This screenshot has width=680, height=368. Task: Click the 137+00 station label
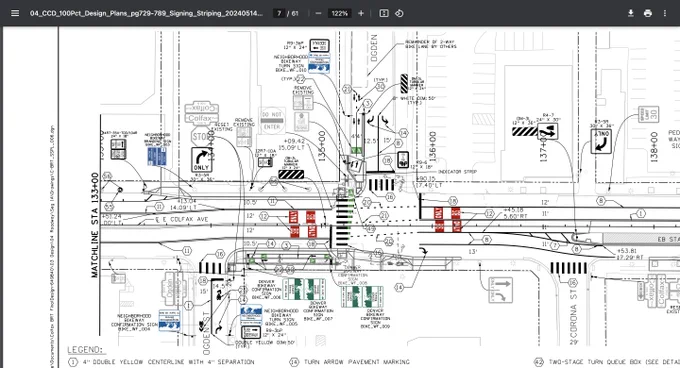point(543,147)
